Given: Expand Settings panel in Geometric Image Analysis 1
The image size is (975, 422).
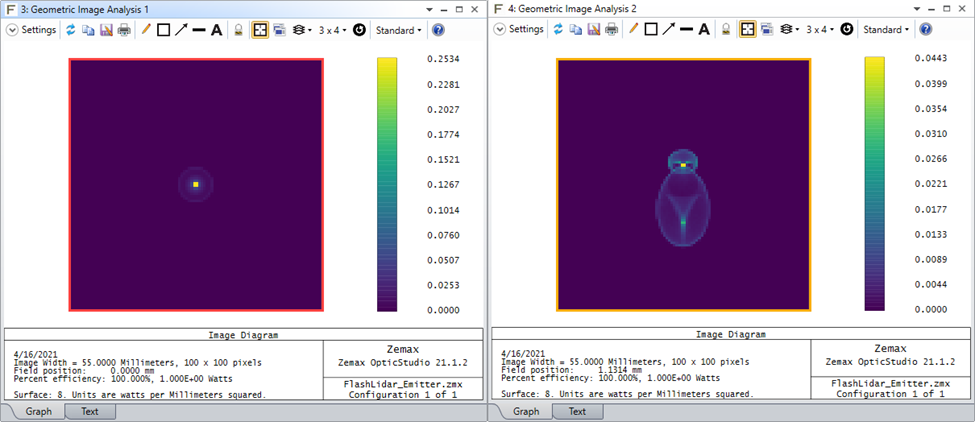Looking at the screenshot, I should coord(12,30).
